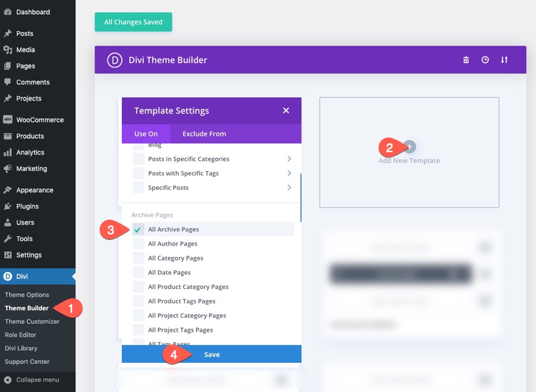The image size is (536, 392).
Task: Open Theme Customizer submenu item
Action: tap(32, 321)
